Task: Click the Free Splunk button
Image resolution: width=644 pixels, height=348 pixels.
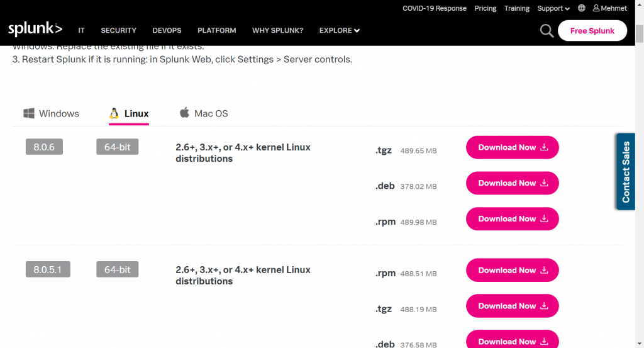Action: click(592, 31)
